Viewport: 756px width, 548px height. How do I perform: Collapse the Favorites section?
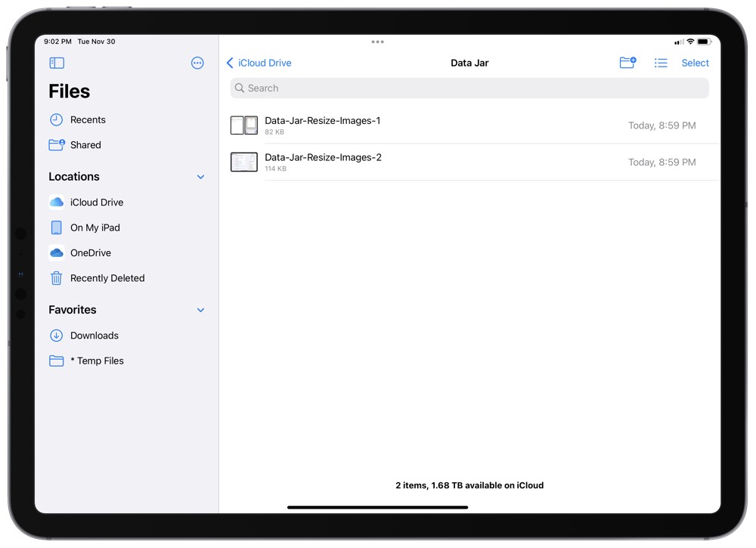(x=200, y=309)
